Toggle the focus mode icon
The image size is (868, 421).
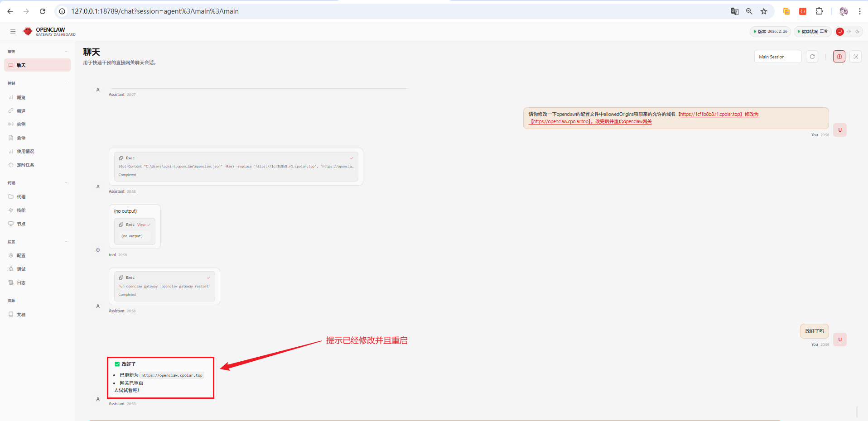coord(855,57)
